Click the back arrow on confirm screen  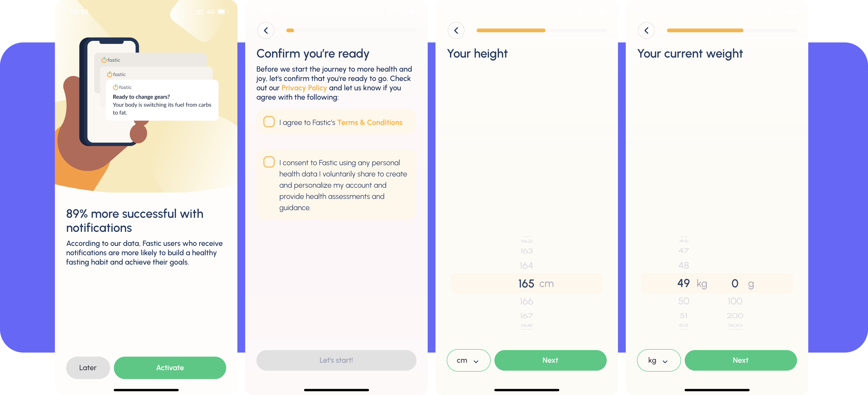coord(266,30)
